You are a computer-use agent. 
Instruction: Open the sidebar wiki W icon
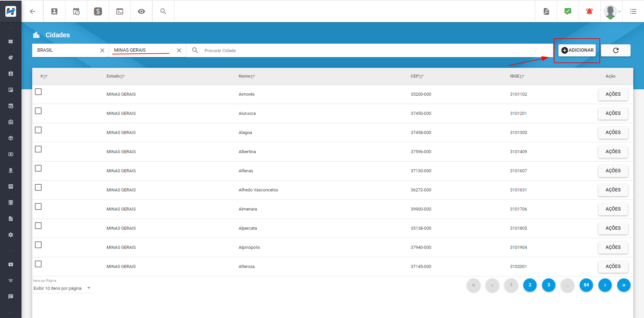tap(11, 280)
